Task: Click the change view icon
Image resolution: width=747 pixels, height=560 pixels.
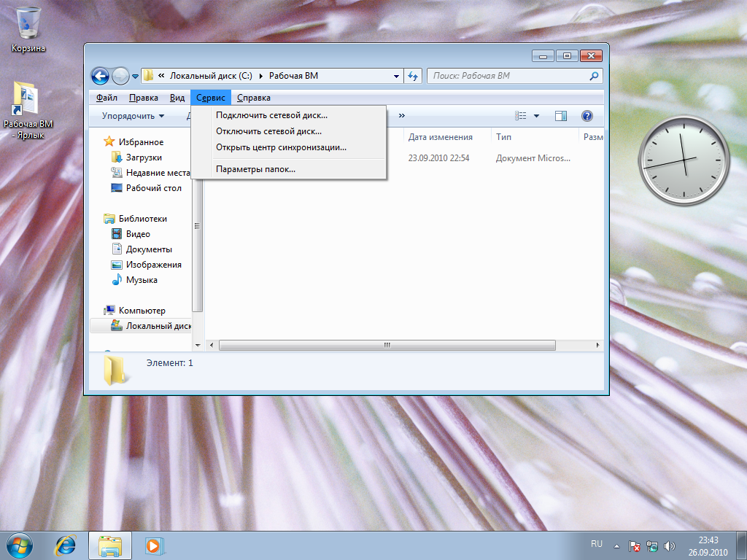Action: coord(521,116)
